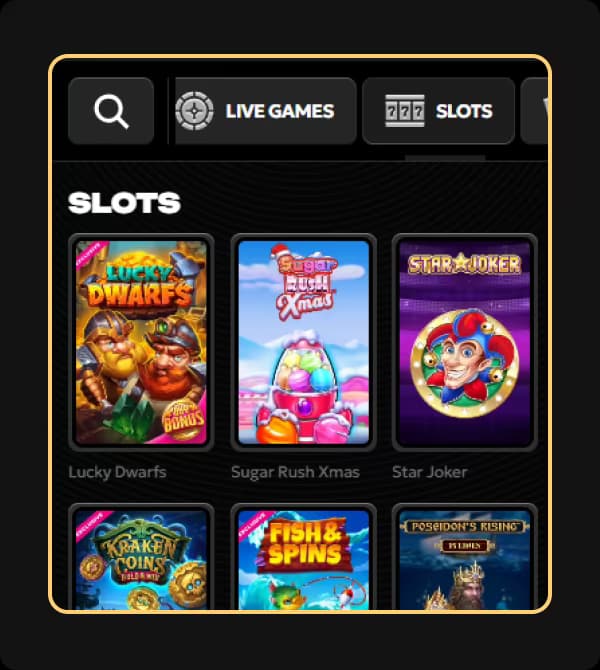The height and width of the screenshot is (670, 600).
Task: Select the partially visible tab after Slots
Action: pyautogui.click(x=534, y=111)
